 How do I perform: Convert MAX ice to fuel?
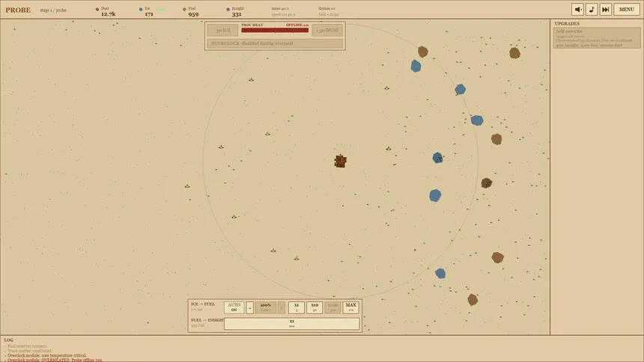pos(350,307)
